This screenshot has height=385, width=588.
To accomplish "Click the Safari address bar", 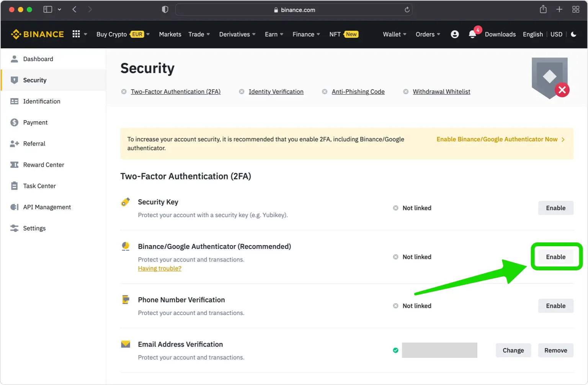I will [294, 10].
